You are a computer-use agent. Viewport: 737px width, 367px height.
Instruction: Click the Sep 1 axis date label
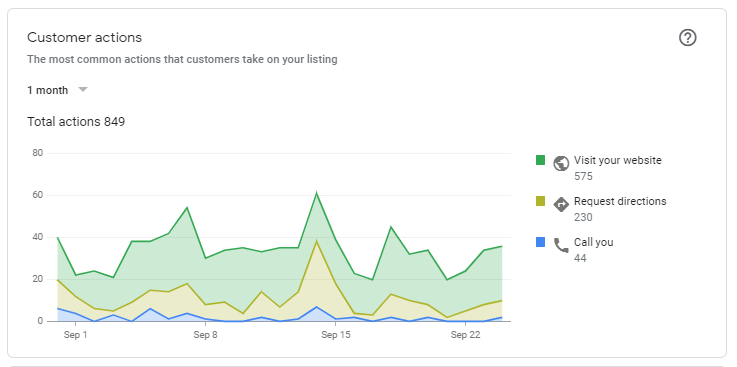(76, 335)
